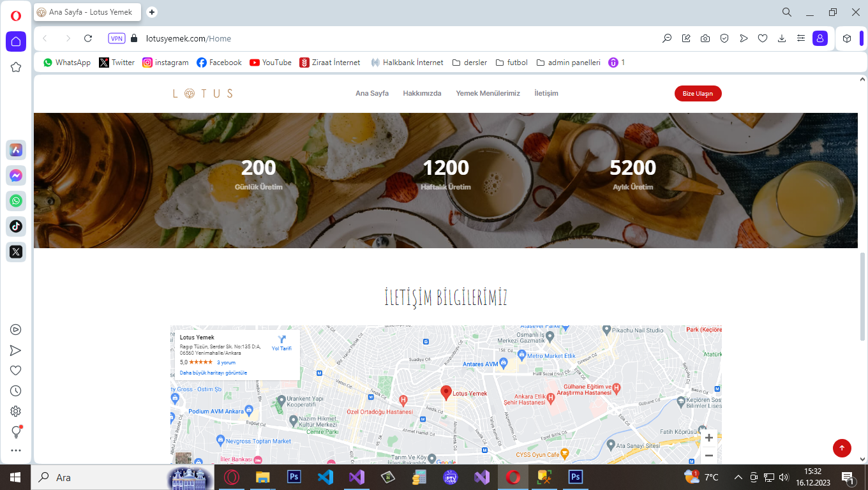Go to Hakkımızda in site navigation
The image size is (868, 490).
[422, 93]
